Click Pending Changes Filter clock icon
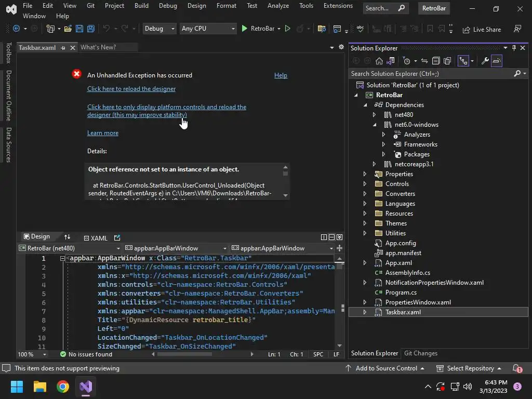The image size is (532, 399). [x=406, y=61]
